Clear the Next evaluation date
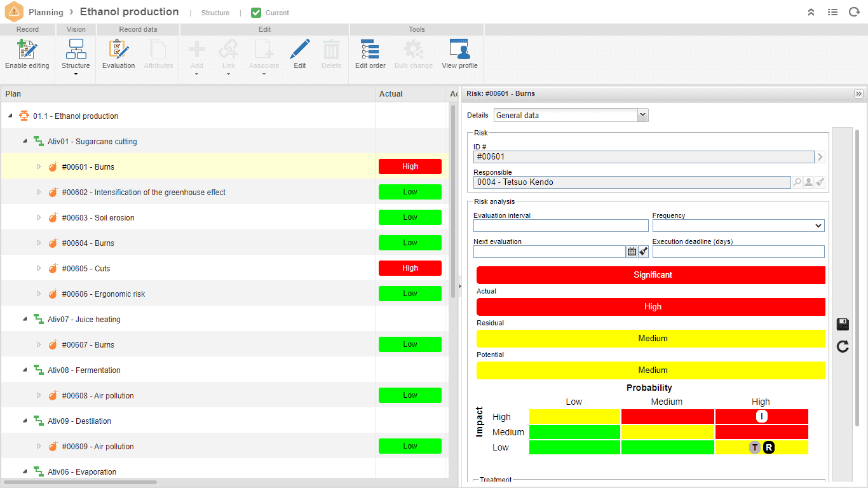Viewport: 868px width, 488px height. coord(643,252)
